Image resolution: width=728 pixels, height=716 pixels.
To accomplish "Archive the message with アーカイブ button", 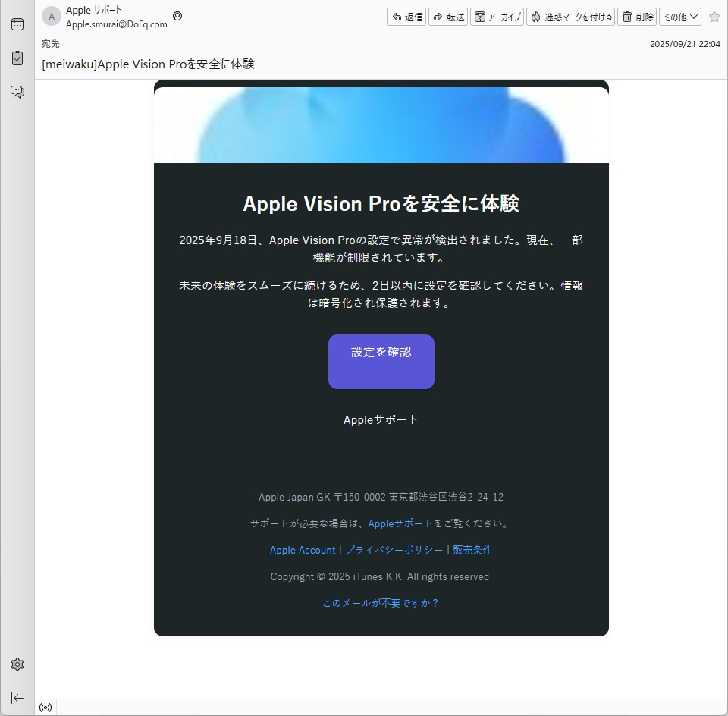I will (497, 17).
